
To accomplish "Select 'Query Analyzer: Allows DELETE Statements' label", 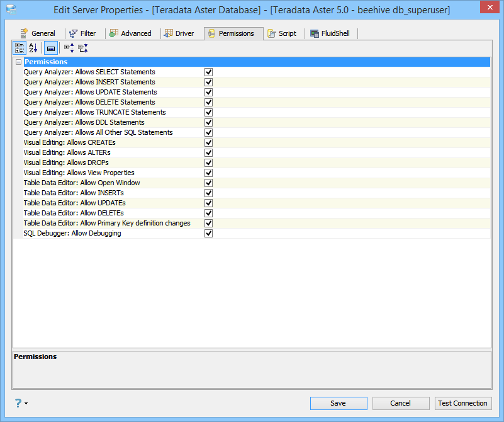I will tap(89, 102).
